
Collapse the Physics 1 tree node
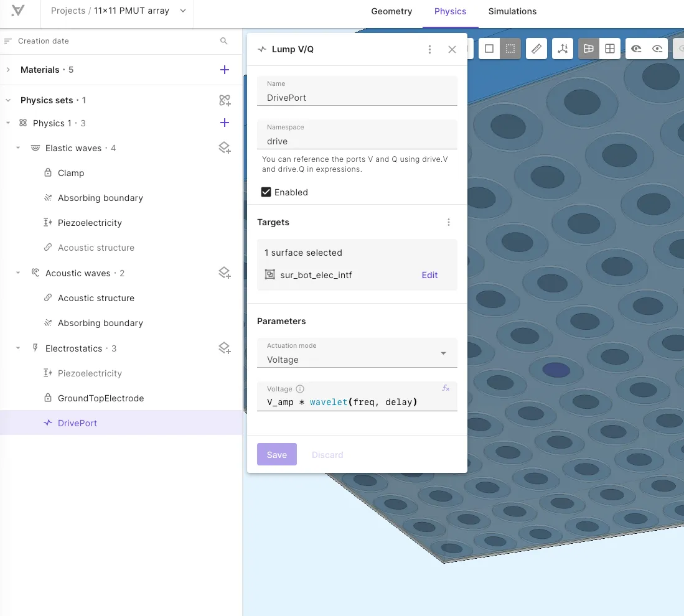point(8,123)
